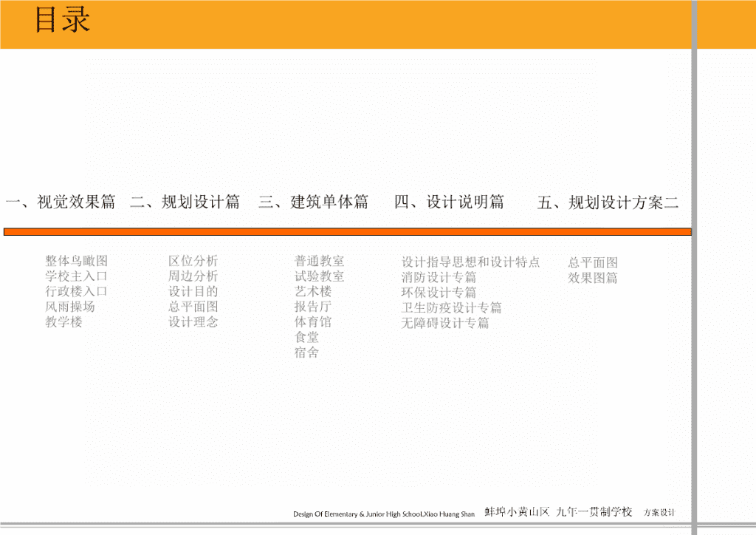Click 总平面图 under 规划设计篇
The height and width of the screenshot is (535, 756).
[193, 307]
